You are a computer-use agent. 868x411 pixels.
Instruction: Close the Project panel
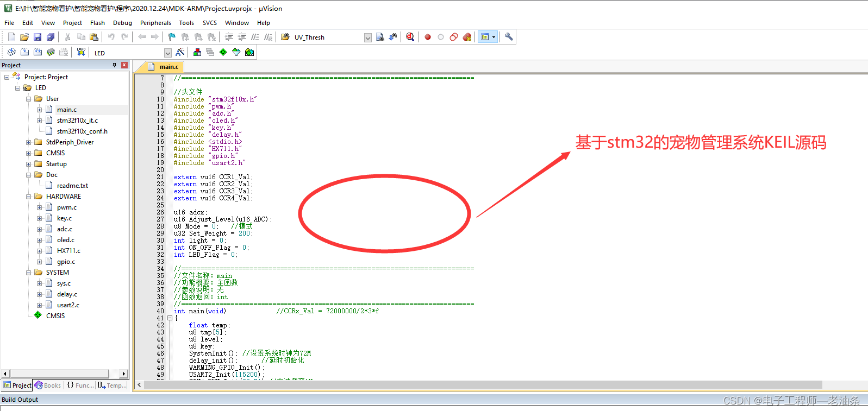(x=124, y=65)
